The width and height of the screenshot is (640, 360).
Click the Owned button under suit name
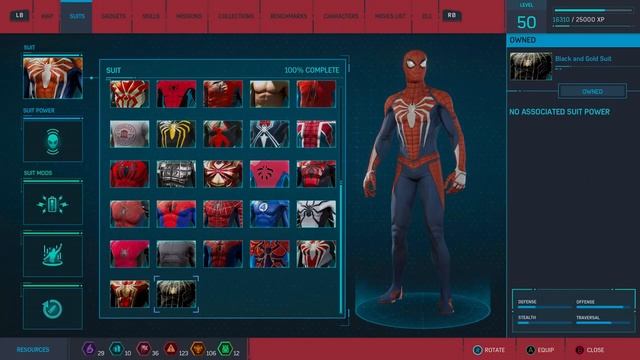(x=592, y=91)
